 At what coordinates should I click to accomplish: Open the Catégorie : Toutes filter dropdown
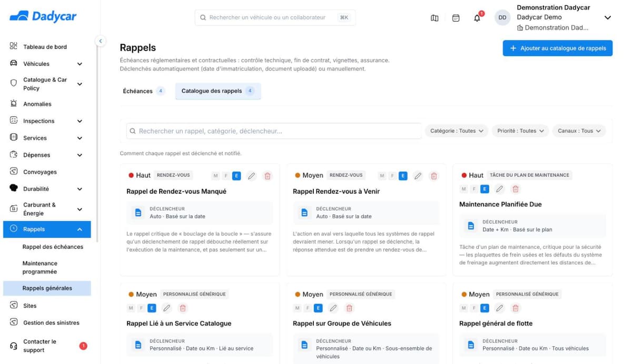[457, 131]
